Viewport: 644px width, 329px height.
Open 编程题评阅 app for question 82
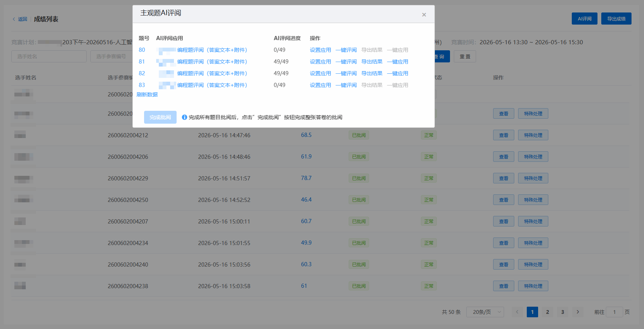click(x=212, y=73)
